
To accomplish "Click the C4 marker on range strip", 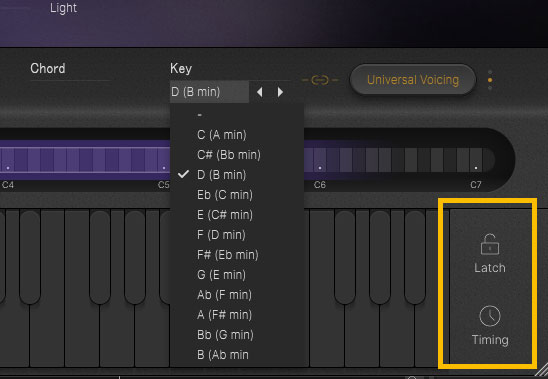I will coord(8,185).
